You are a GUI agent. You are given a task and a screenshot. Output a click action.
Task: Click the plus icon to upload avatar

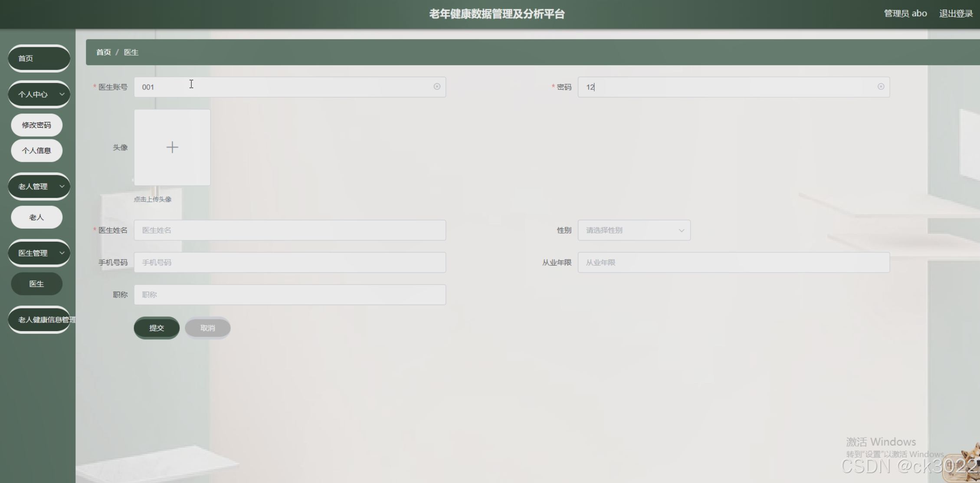coord(172,148)
